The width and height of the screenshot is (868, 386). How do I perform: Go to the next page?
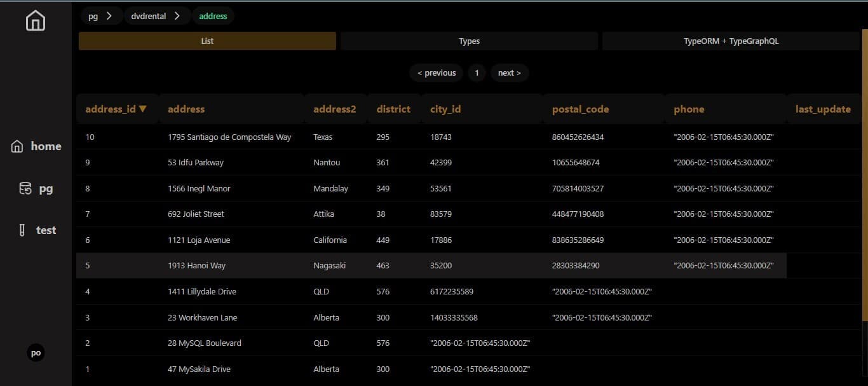coord(509,72)
